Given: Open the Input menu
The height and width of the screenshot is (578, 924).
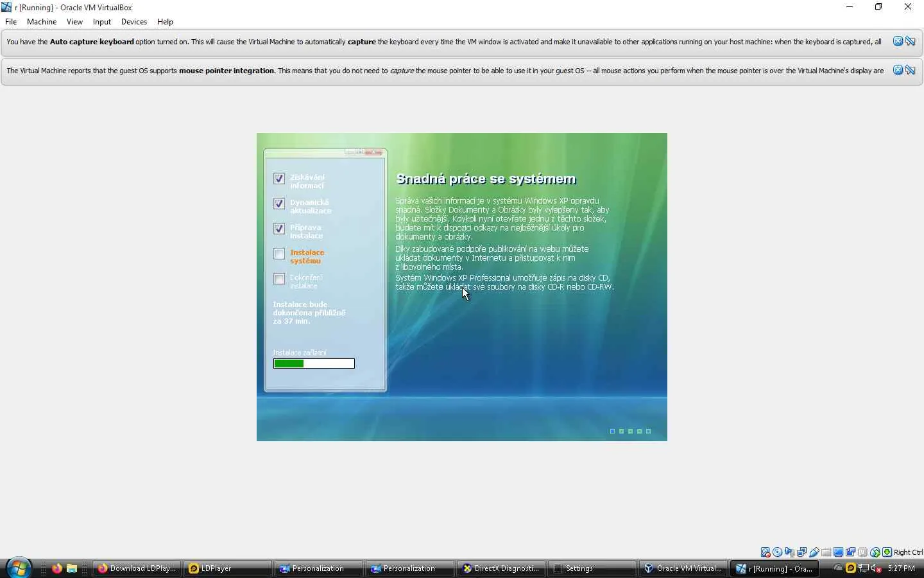Looking at the screenshot, I should point(101,22).
